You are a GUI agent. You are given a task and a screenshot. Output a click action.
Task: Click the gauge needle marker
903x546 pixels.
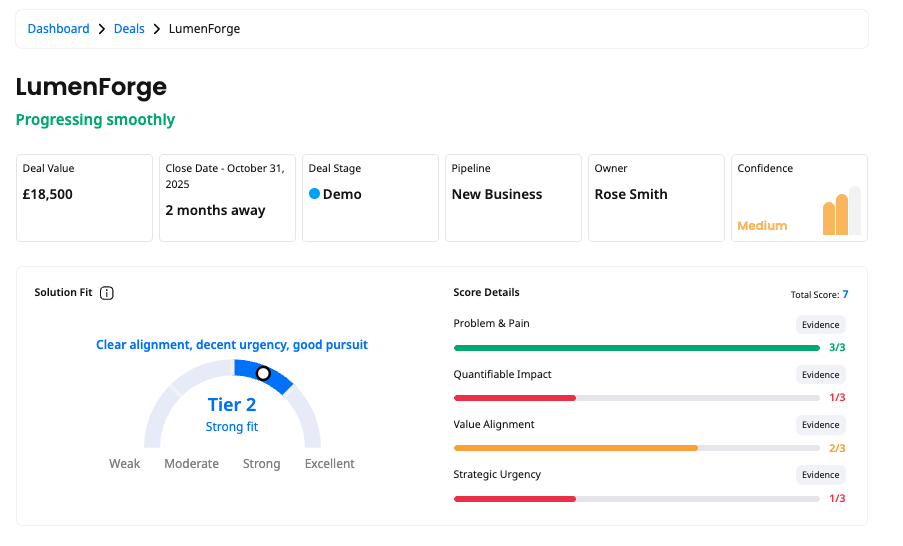pos(263,373)
